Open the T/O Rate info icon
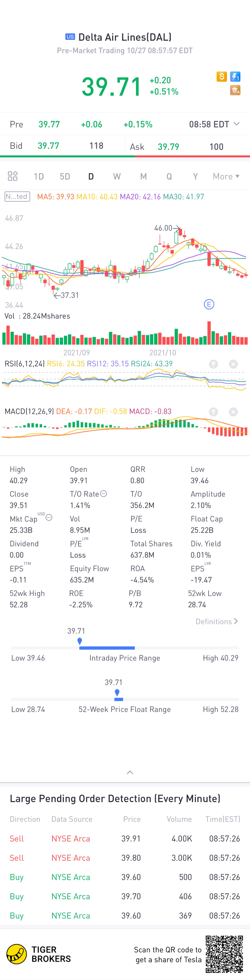Screen dimensions: 250x980 103,493
